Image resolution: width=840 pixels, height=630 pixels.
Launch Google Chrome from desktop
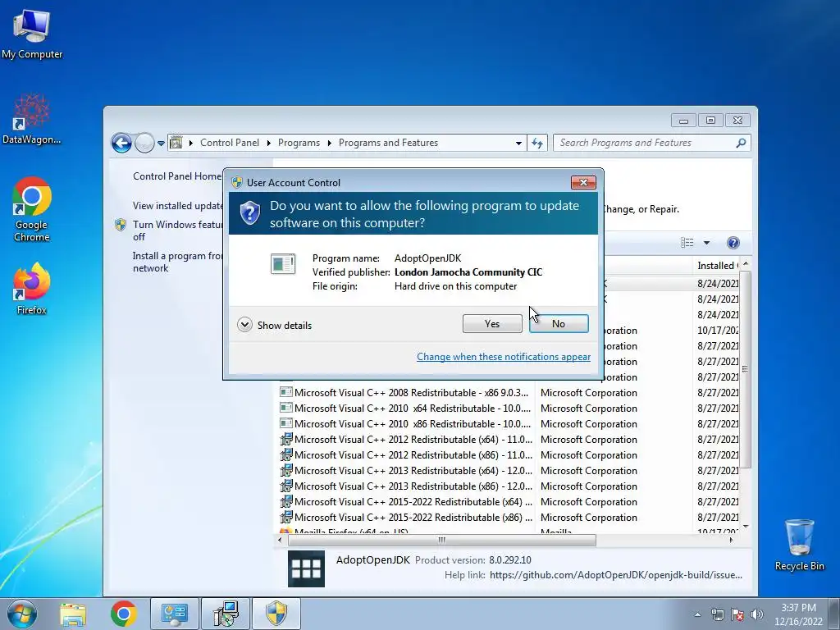(x=32, y=209)
